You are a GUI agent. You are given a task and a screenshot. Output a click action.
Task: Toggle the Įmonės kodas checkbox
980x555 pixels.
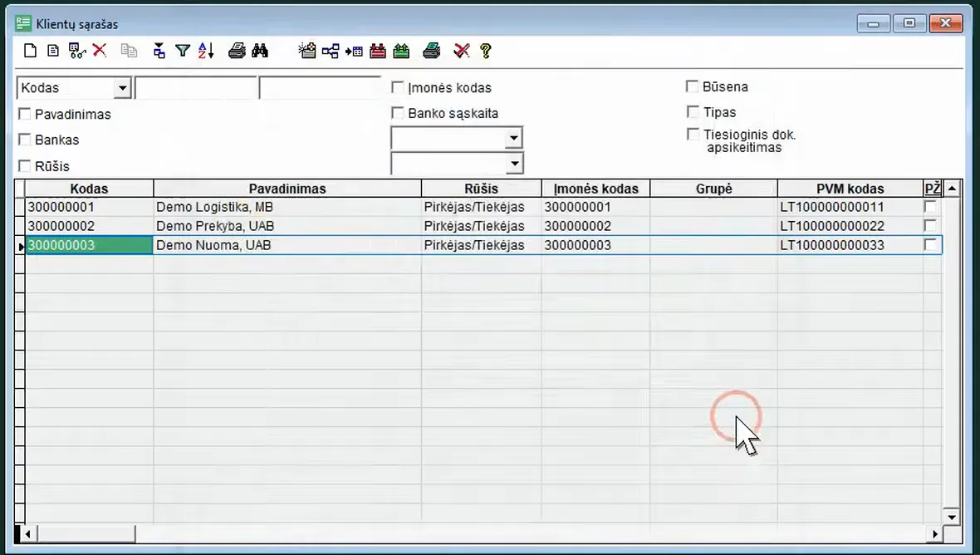coord(398,87)
